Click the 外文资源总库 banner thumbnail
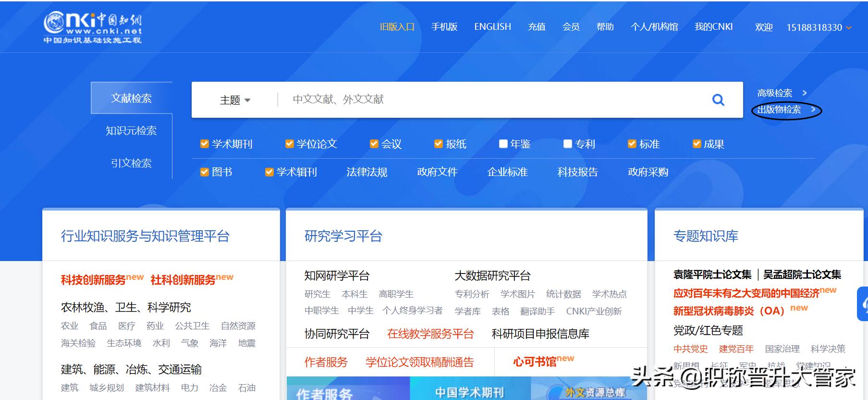Screen dimensions: 868x400 pyautogui.click(x=589, y=388)
